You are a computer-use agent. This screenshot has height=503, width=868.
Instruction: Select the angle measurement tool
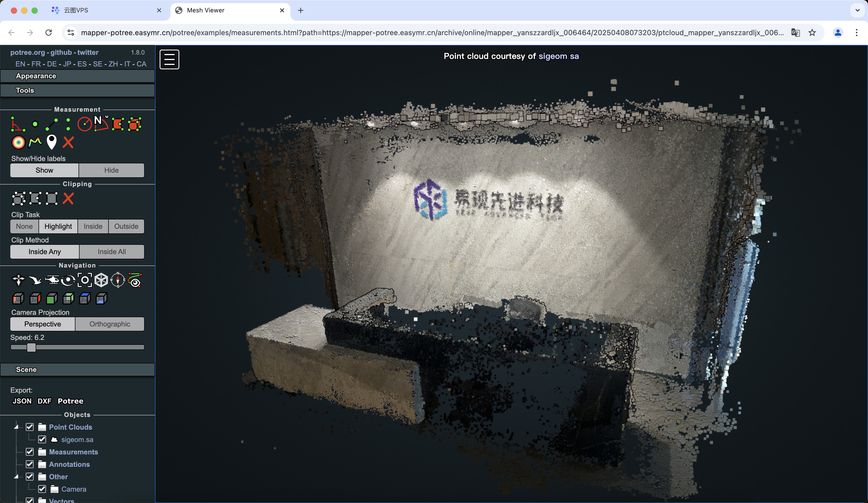click(x=18, y=124)
